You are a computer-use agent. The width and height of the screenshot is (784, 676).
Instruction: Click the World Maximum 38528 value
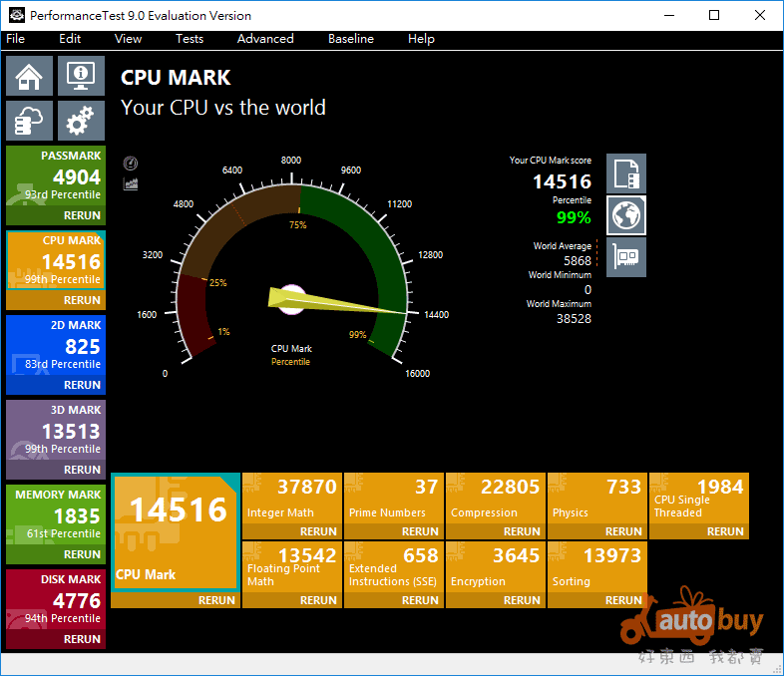[574, 319]
